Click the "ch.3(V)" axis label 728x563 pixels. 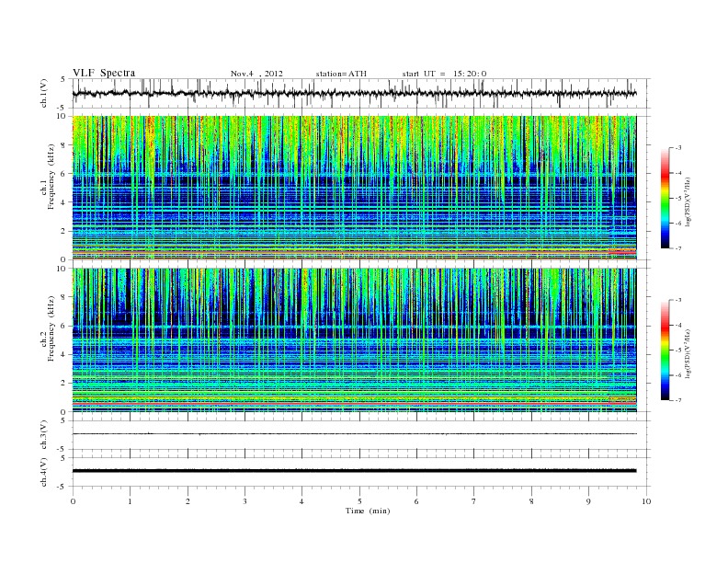click(x=44, y=435)
